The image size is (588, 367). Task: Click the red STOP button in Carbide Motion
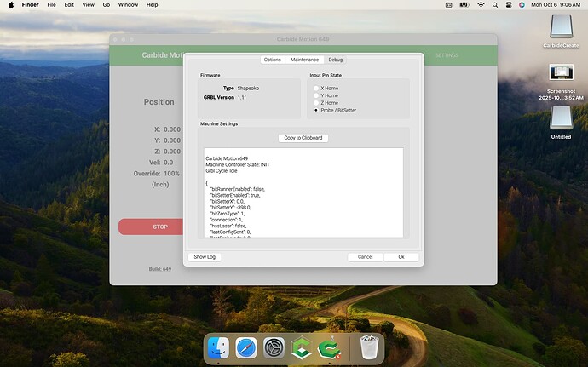pos(151,227)
